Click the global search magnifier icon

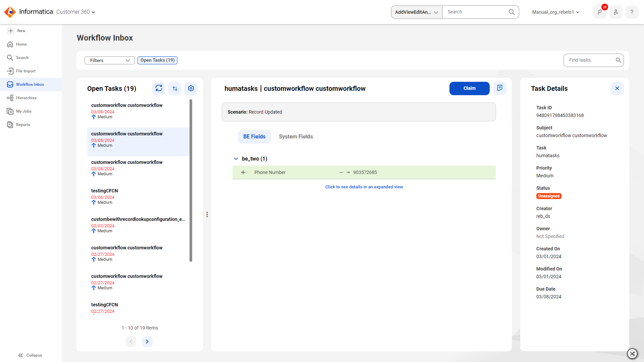tap(512, 12)
